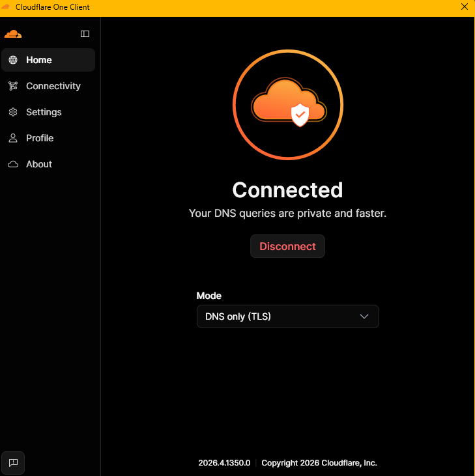Screen dimensions: 475x476
Task: Click the Cloudflare logo in sidebar
Action: 13,34
